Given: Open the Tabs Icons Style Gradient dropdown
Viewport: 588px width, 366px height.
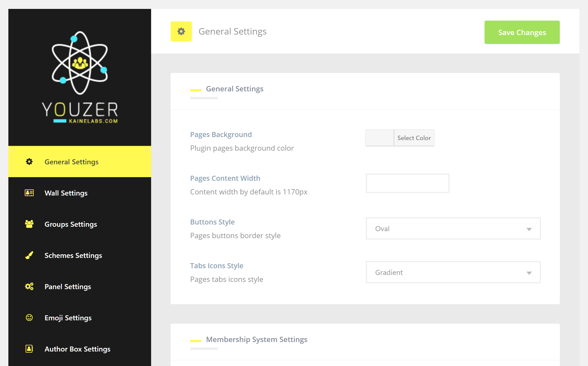Looking at the screenshot, I should point(453,272).
